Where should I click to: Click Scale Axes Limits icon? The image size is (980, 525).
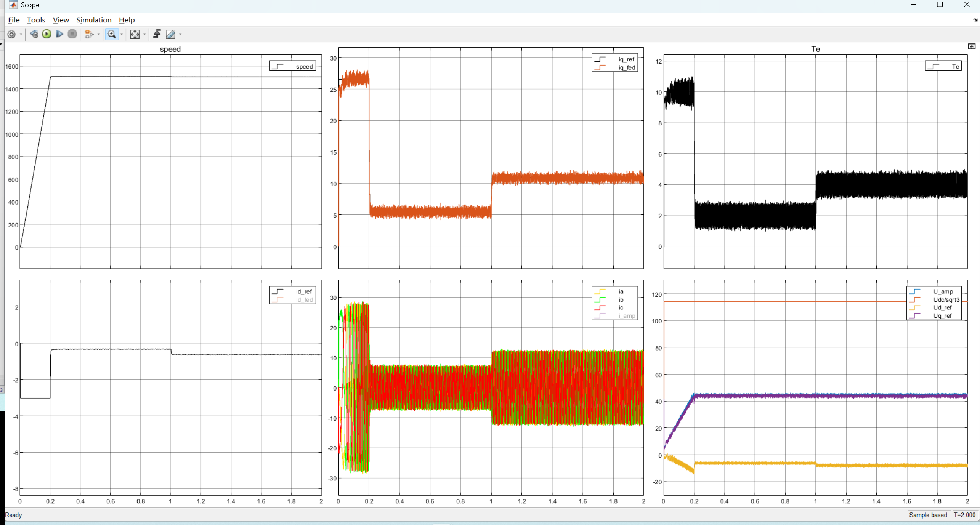pos(135,34)
